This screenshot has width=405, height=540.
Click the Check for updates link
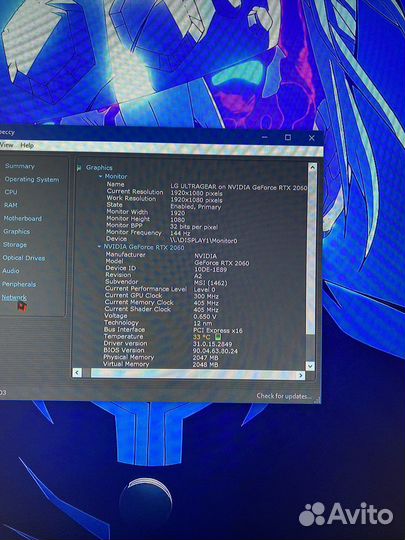click(283, 396)
